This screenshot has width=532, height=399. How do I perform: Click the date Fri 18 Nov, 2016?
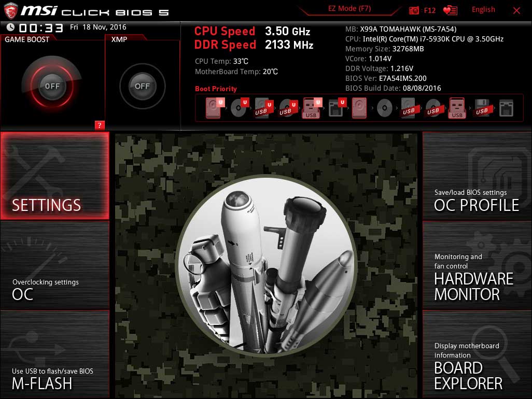tap(98, 27)
